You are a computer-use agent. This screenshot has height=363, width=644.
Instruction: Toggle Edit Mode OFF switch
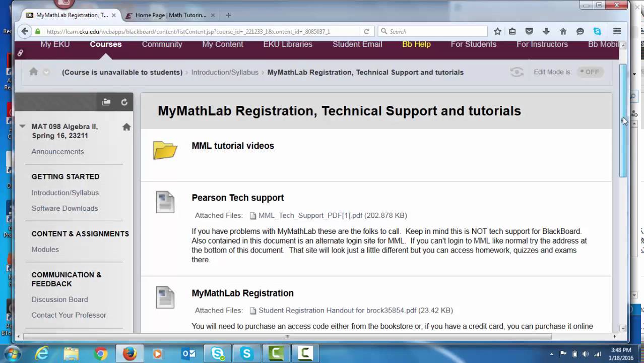pos(590,72)
